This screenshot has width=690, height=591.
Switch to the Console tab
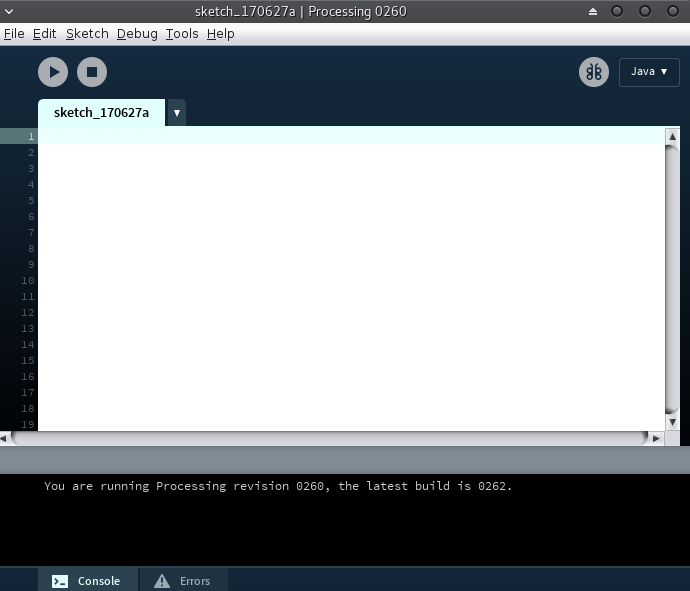tap(86, 580)
